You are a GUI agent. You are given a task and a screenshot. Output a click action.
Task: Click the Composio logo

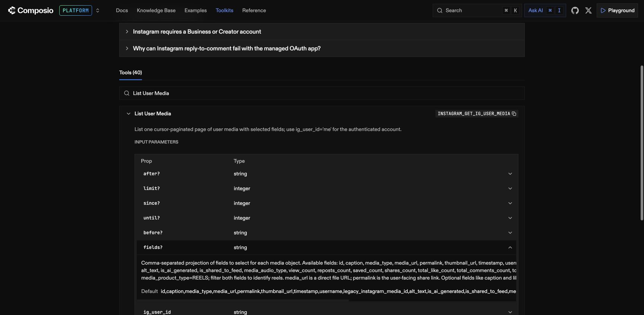pos(31,10)
